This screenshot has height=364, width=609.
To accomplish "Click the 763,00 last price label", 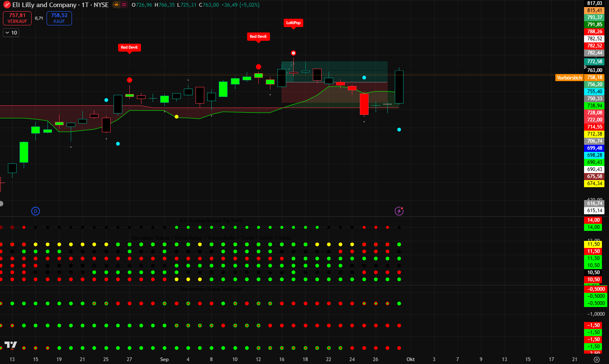I will (594, 70).
